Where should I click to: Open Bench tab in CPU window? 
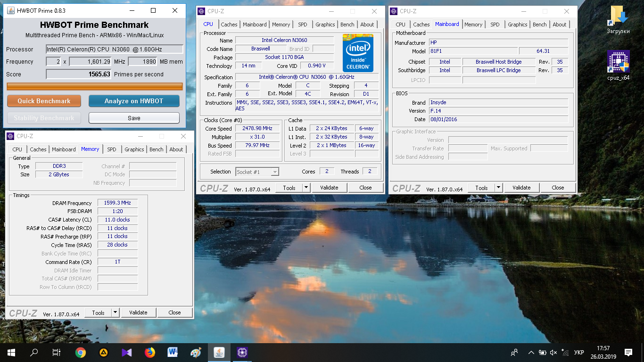347,25
